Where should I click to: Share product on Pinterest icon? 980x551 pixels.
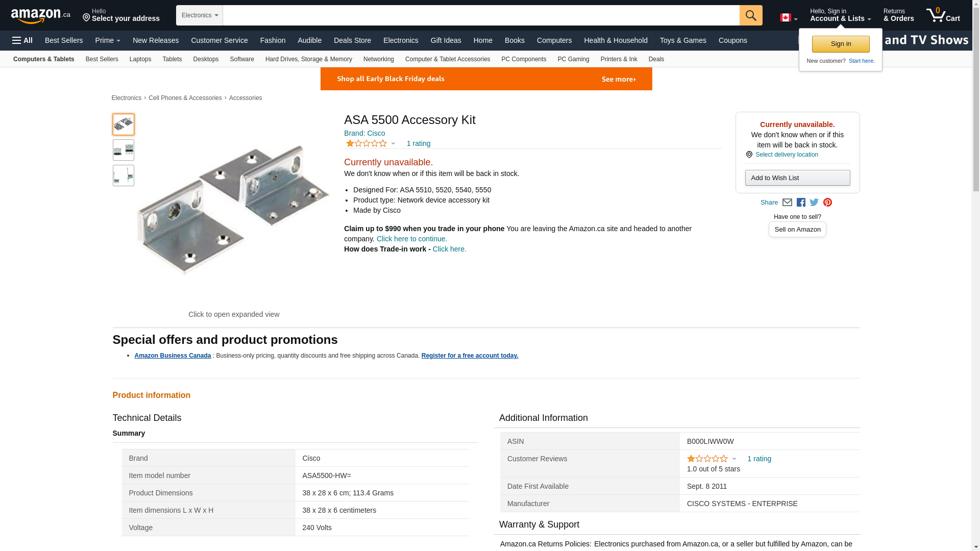pyautogui.click(x=827, y=203)
